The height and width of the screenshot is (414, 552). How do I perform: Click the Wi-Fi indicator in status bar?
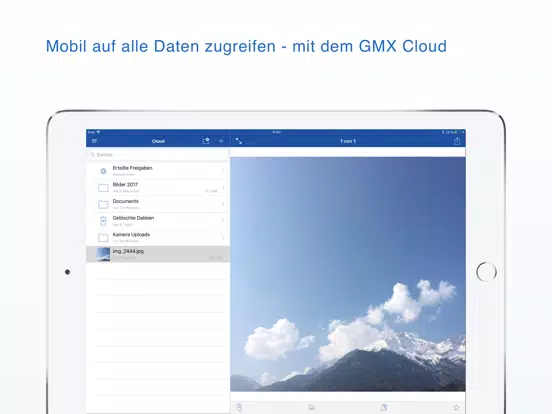(x=98, y=132)
